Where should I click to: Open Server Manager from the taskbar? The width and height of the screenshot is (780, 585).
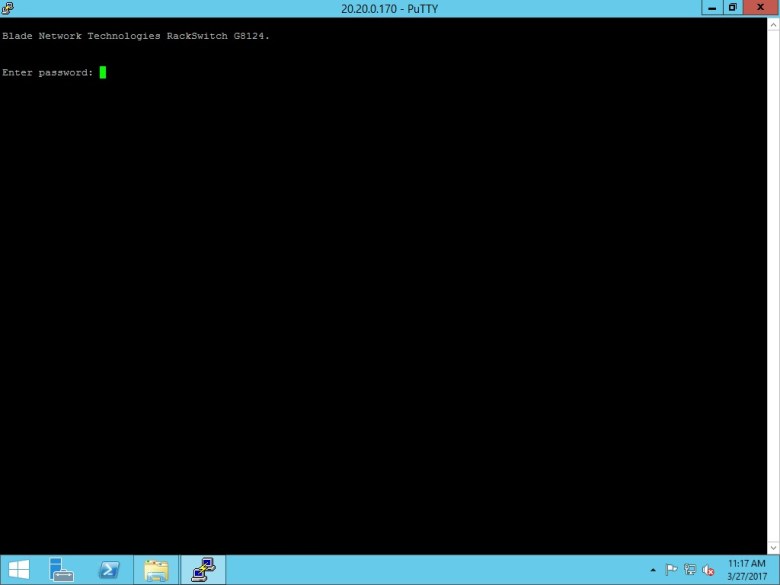(x=62, y=570)
